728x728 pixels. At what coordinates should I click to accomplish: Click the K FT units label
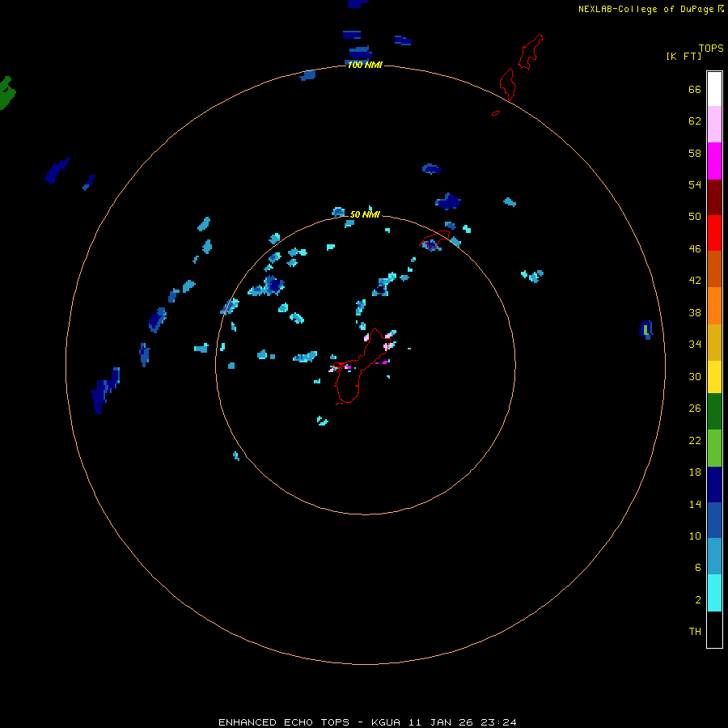(x=684, y=56)
